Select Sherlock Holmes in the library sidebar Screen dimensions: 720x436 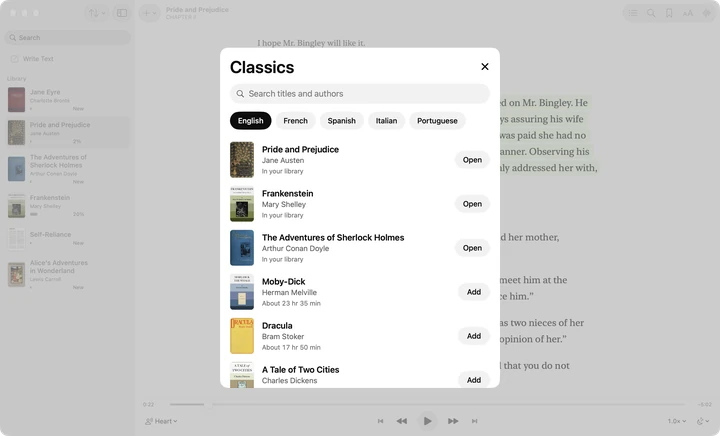point(68,168)
